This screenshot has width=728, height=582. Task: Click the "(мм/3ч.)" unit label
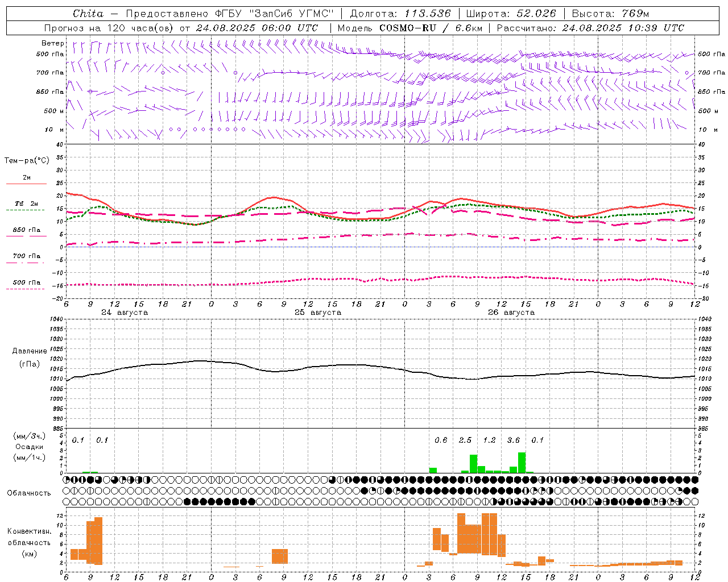coord(29,436)
